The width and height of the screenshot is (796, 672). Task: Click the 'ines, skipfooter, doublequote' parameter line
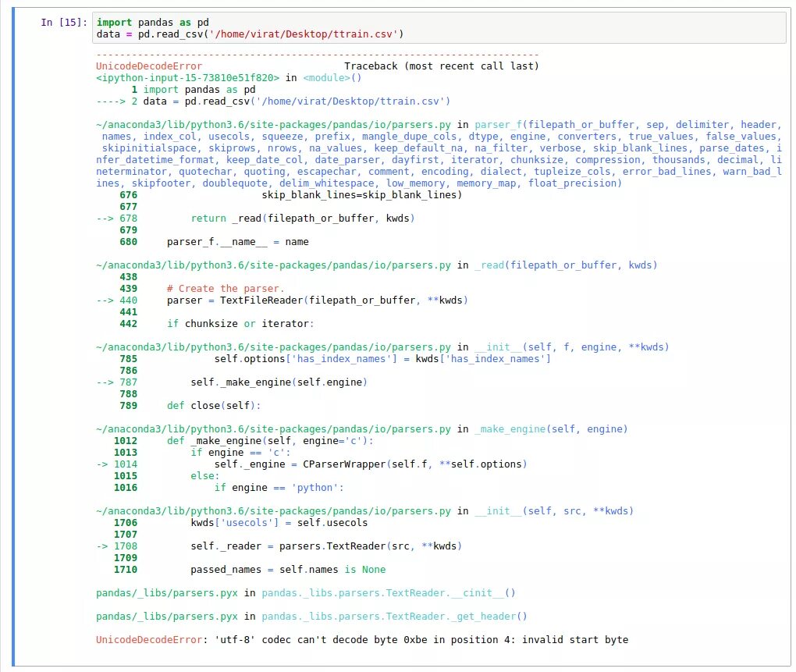tap(359, 183)
